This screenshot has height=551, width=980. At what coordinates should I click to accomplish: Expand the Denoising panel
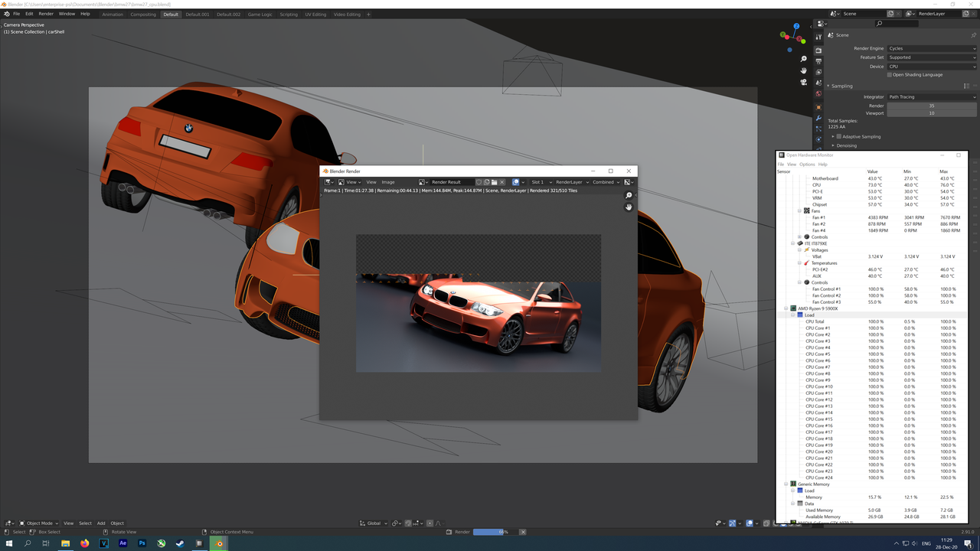pyautogui.click(x=833, y=145)
